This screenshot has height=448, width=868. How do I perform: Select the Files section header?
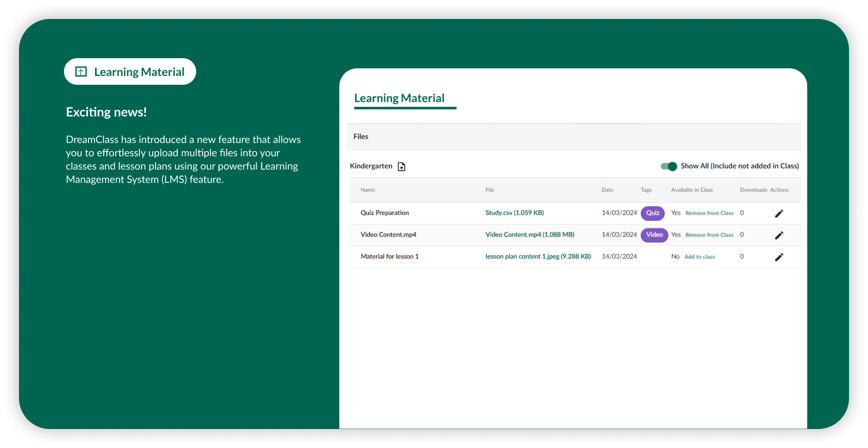click(x=574, y=137)
